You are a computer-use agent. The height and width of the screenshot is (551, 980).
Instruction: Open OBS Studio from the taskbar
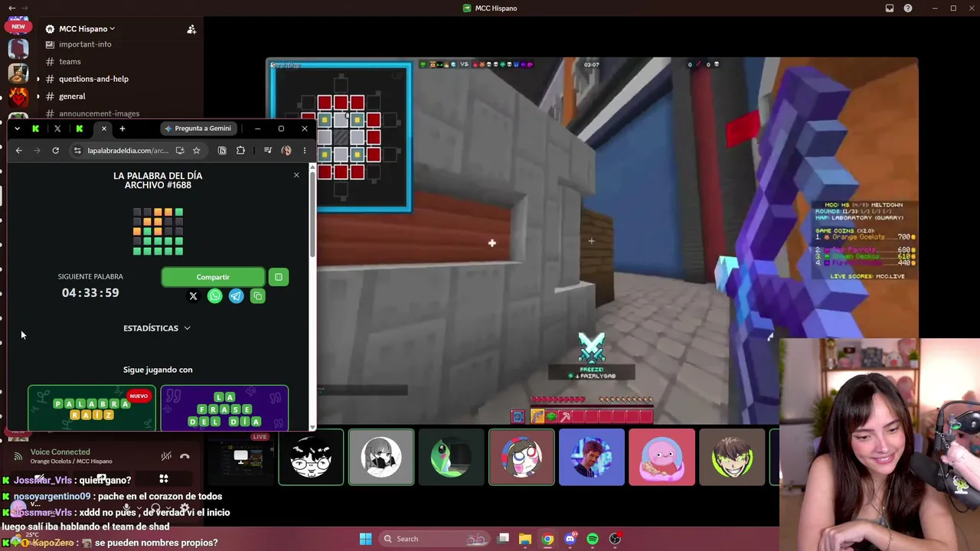coord(615,539)
